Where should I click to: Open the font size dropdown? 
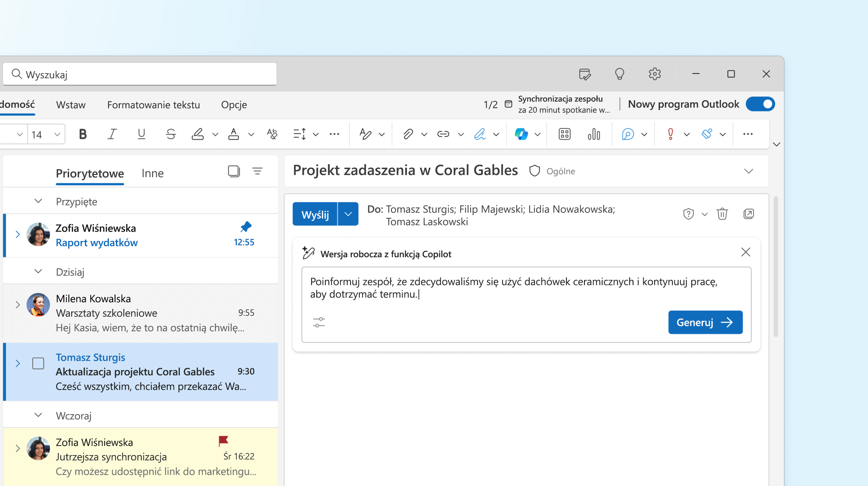[57, 134]
